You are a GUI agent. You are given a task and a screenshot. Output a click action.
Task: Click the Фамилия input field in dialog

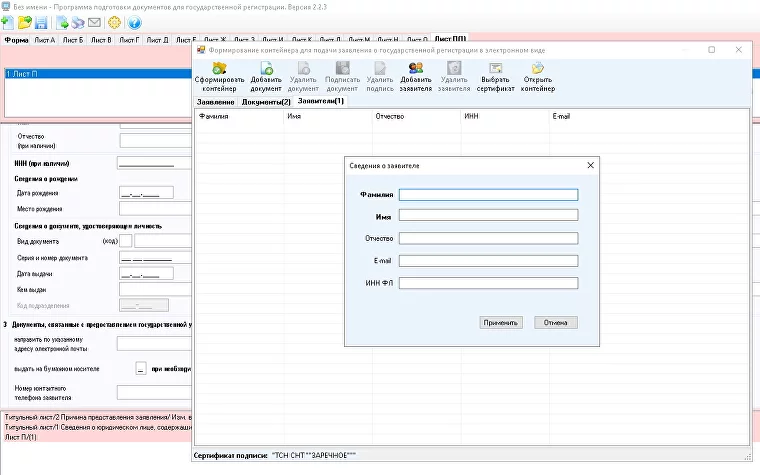[488, 194]
